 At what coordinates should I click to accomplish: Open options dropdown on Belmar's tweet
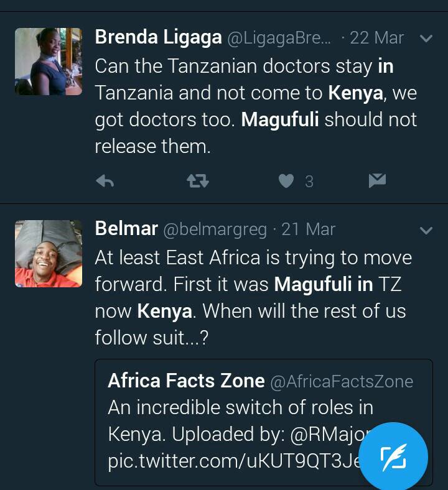(426, 231)
